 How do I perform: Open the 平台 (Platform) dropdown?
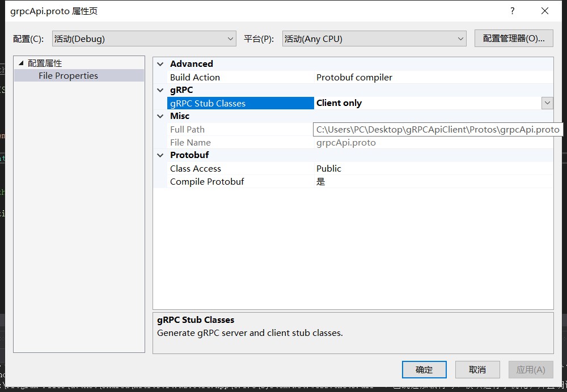pyautogui.click(x=374, y=39)
